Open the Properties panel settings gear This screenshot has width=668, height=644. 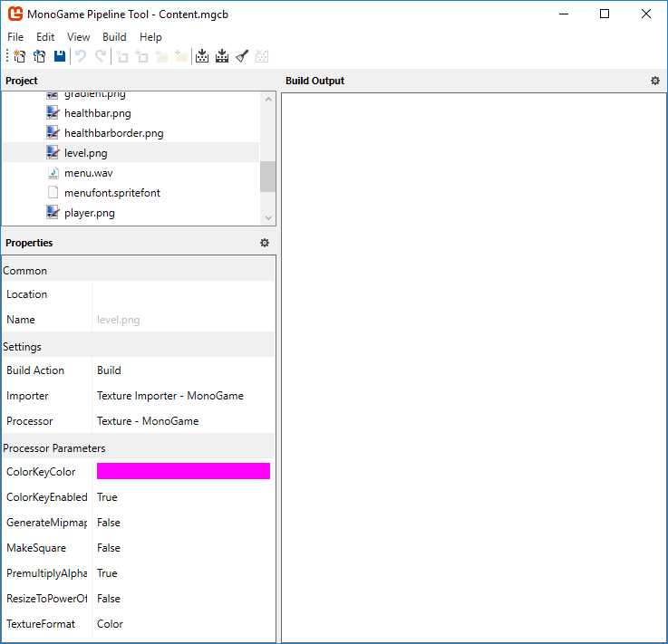pyautogui.click(x=265, y=243)
